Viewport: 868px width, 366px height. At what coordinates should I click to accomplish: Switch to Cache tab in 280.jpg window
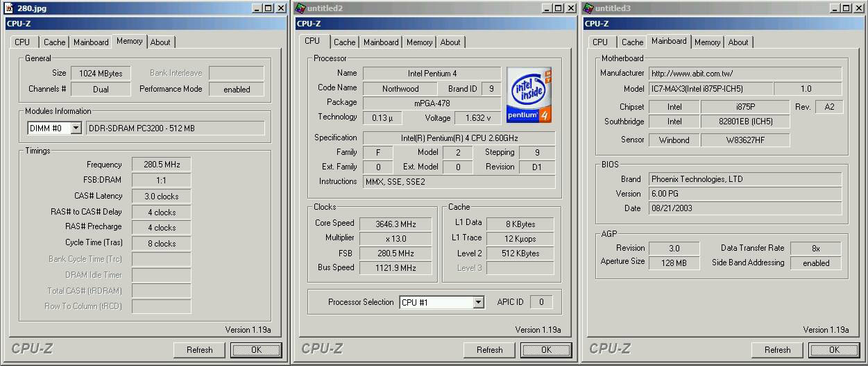[x=54, y=42]
